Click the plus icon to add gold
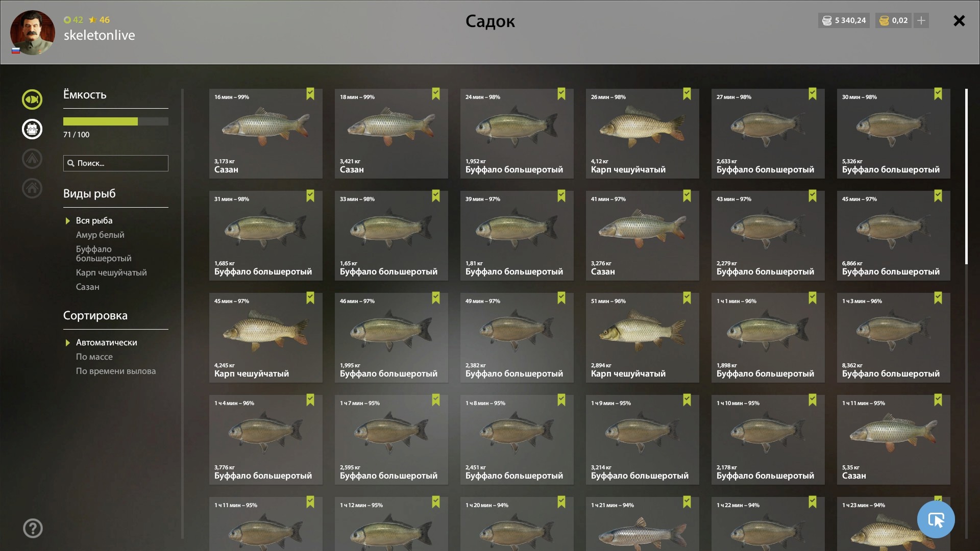The image size is (980, 551). (x=921, y=20)
